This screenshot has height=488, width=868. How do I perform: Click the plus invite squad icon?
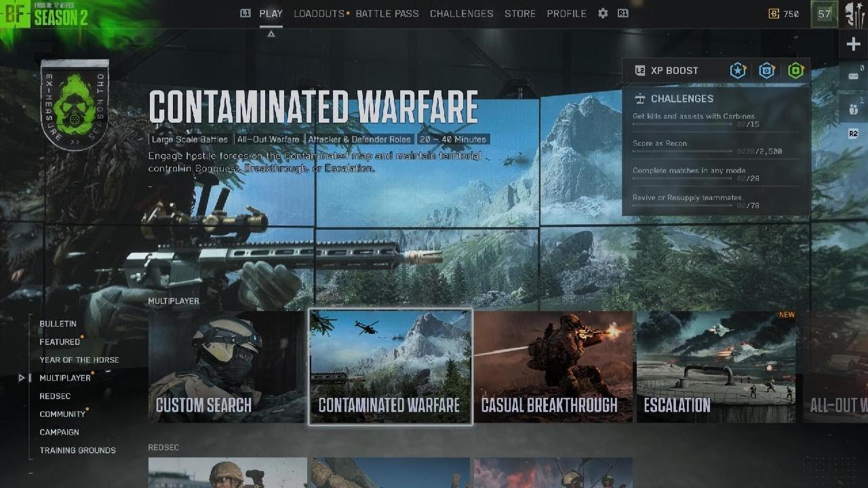pyautogui.click(x=853, y=44)
